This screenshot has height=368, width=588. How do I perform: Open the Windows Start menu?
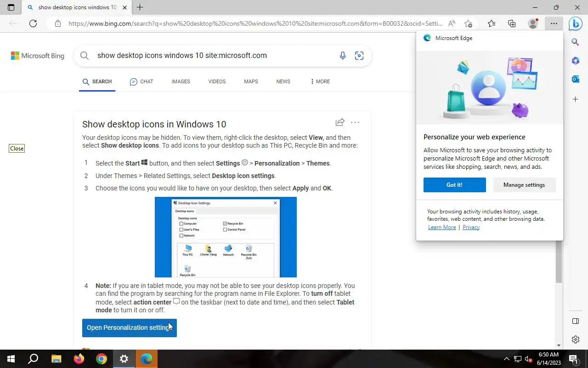[x=11, y=359]
